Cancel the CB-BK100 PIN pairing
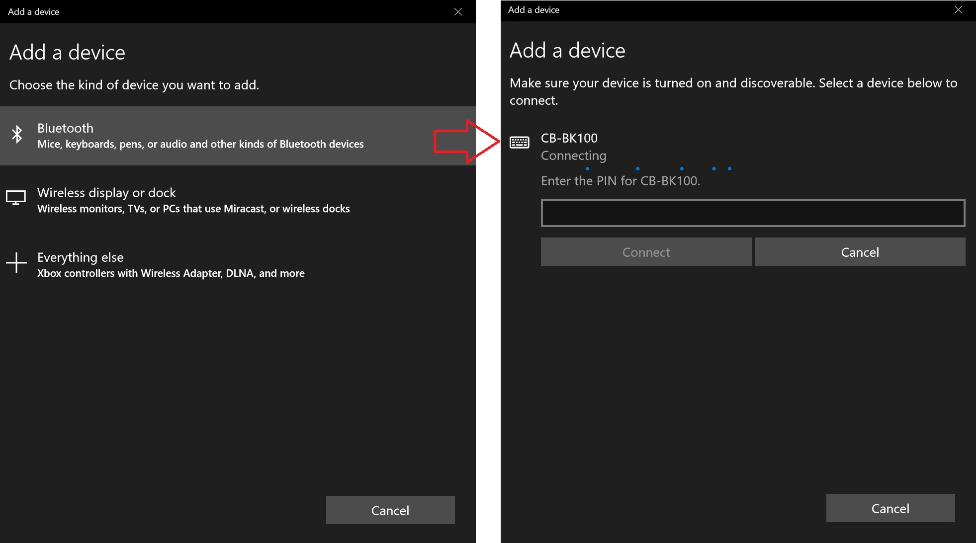The image size is (980, 543). tap(860, 252)
